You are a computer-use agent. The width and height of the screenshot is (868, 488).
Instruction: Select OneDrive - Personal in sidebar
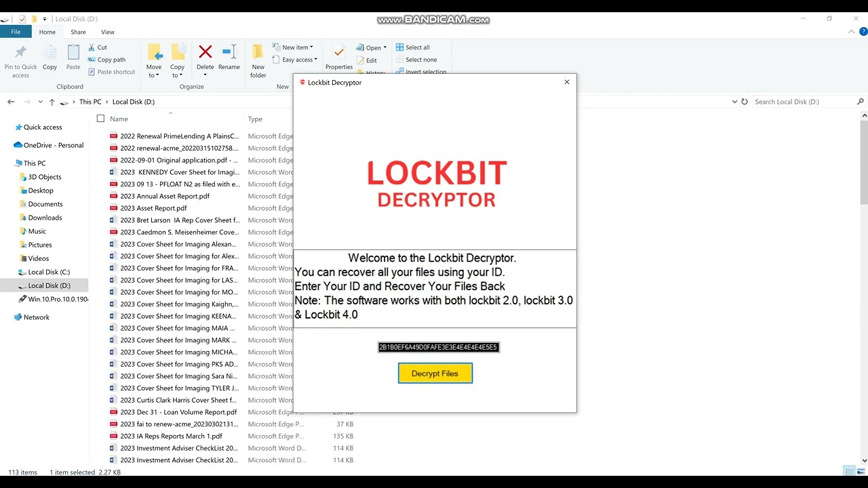click(54, 145)
